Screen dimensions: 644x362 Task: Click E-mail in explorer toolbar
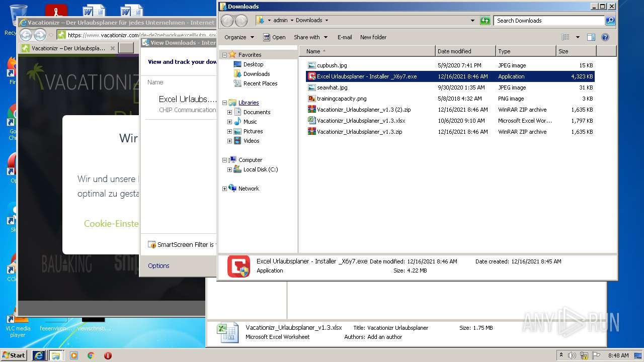345,37
